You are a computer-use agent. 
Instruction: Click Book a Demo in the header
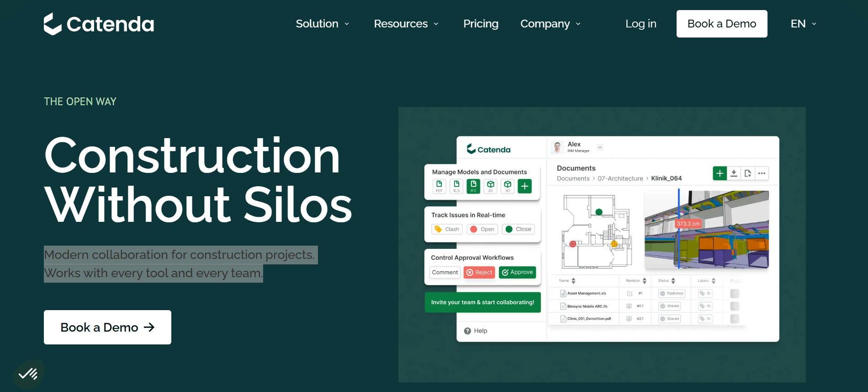click(722, 24)
